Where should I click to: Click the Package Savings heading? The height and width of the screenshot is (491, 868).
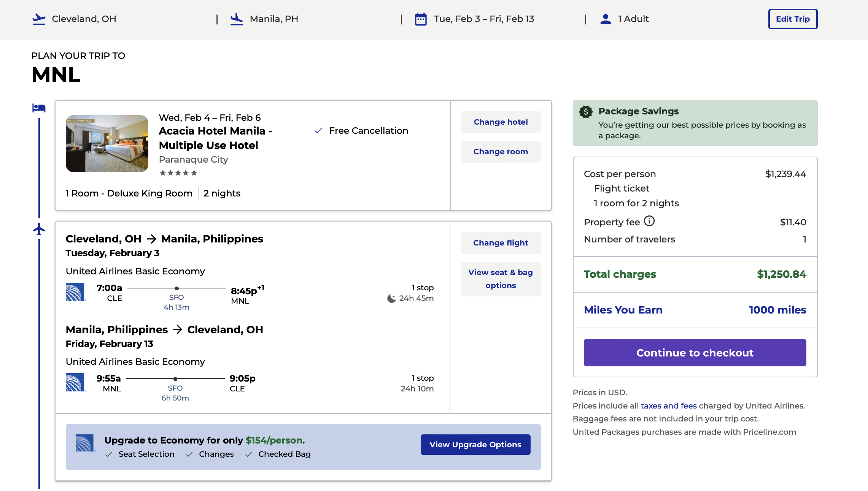(x=639, y=111)
